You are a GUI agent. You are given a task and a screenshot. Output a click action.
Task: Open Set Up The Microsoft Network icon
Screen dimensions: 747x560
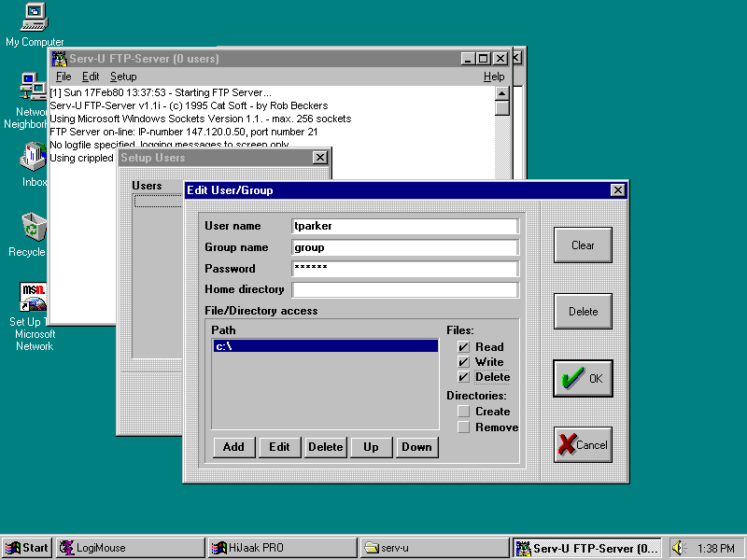click(x=34, y=299)
